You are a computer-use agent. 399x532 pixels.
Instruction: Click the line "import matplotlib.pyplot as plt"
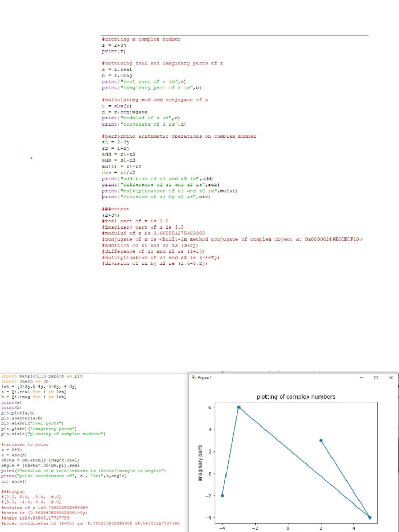42,376
